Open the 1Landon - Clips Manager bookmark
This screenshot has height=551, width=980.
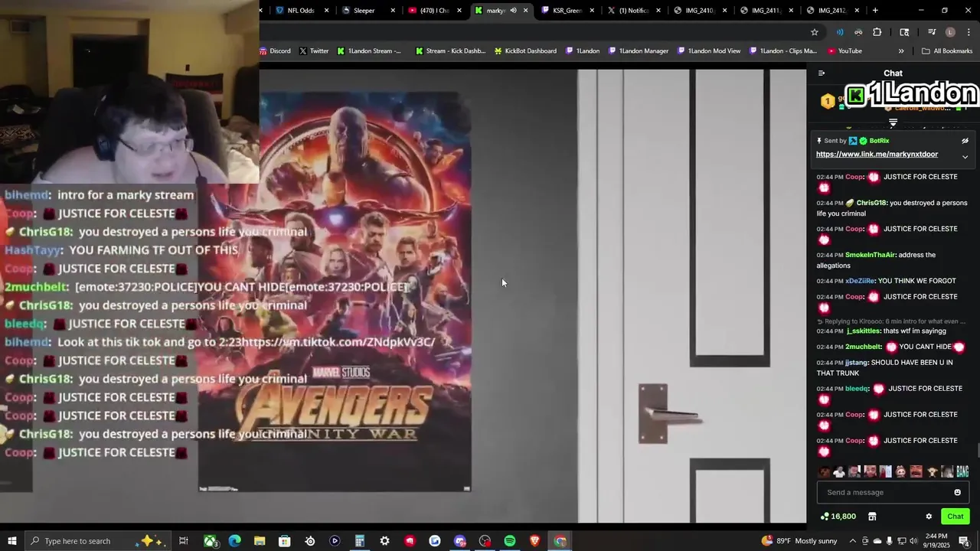click(x=783, y=51)
